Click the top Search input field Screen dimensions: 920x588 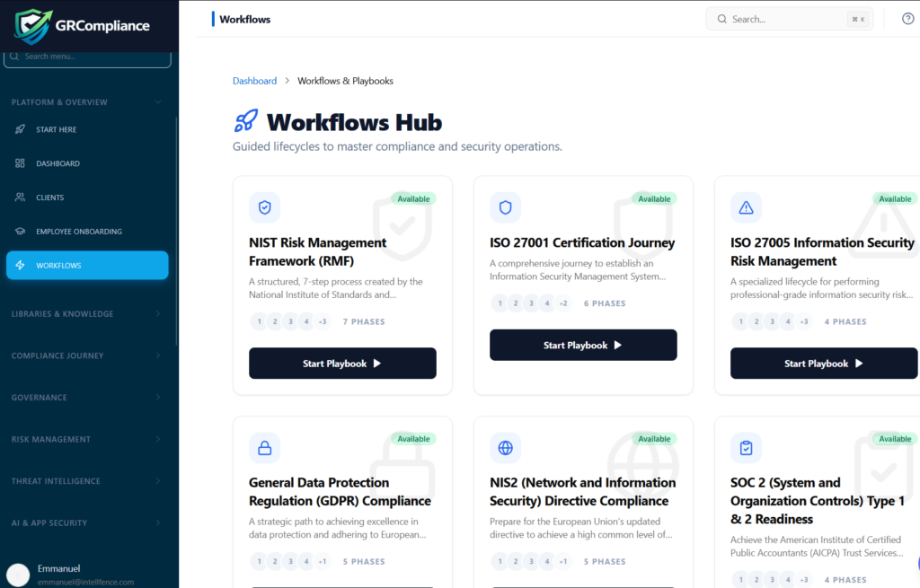click(788, 19)
